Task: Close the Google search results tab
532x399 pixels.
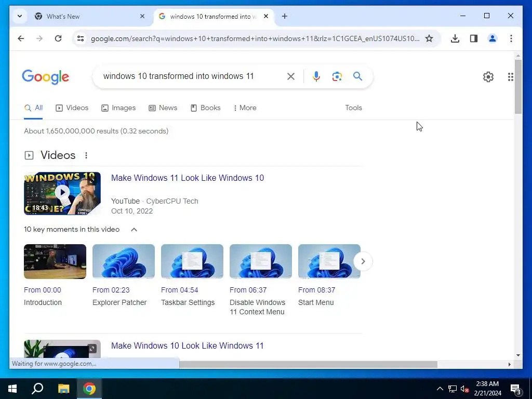Action: pos(266,16)
